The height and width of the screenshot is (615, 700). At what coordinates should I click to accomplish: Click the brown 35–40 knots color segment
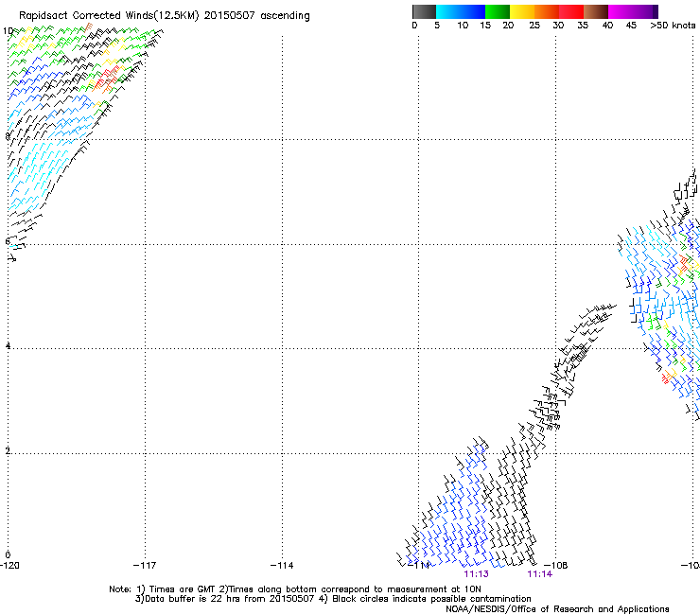[x=596, y=11]
